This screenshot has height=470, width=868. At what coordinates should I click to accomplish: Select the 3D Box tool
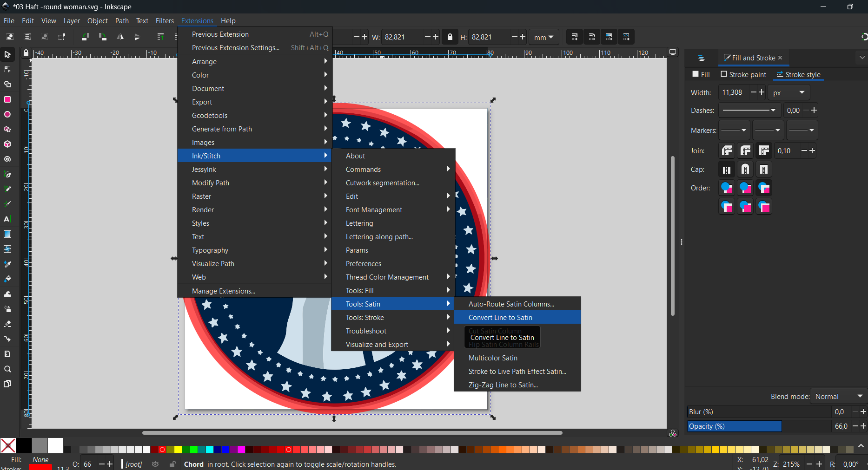(7, 144)
